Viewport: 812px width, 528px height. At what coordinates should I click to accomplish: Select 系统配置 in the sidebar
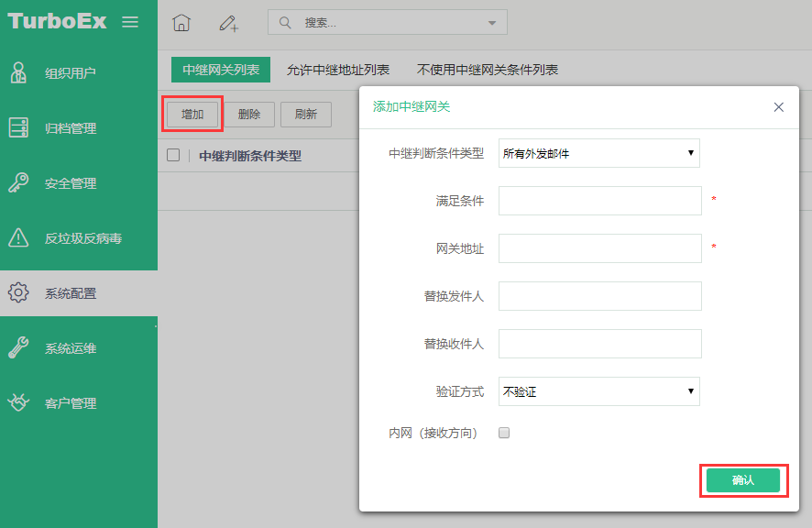point(79,293)
